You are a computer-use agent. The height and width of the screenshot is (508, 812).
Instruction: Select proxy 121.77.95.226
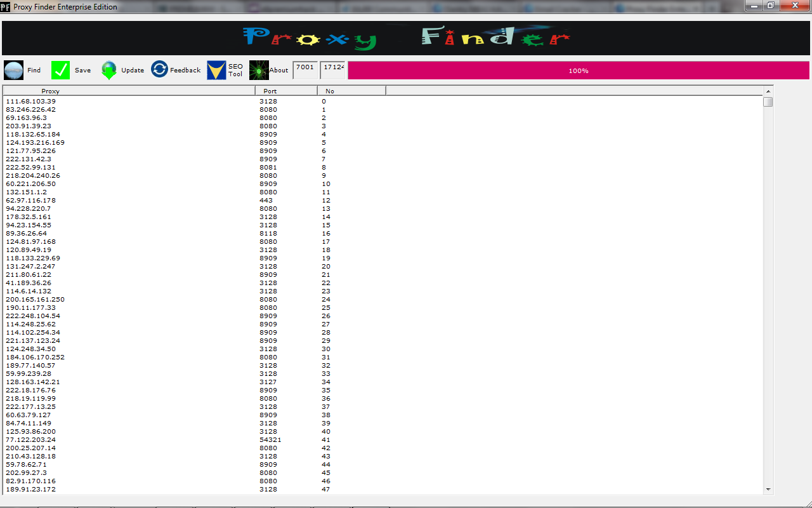point(31,150)
